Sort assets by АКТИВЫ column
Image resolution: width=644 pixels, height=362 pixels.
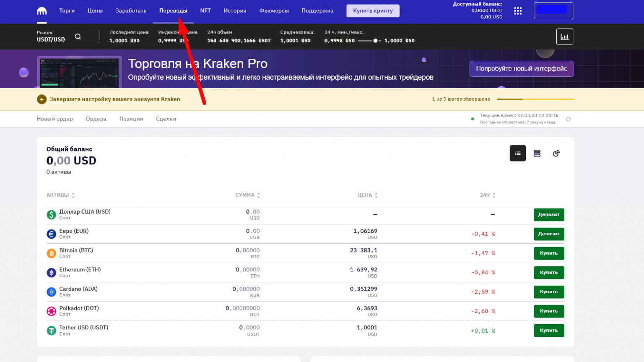click(60, 195)
